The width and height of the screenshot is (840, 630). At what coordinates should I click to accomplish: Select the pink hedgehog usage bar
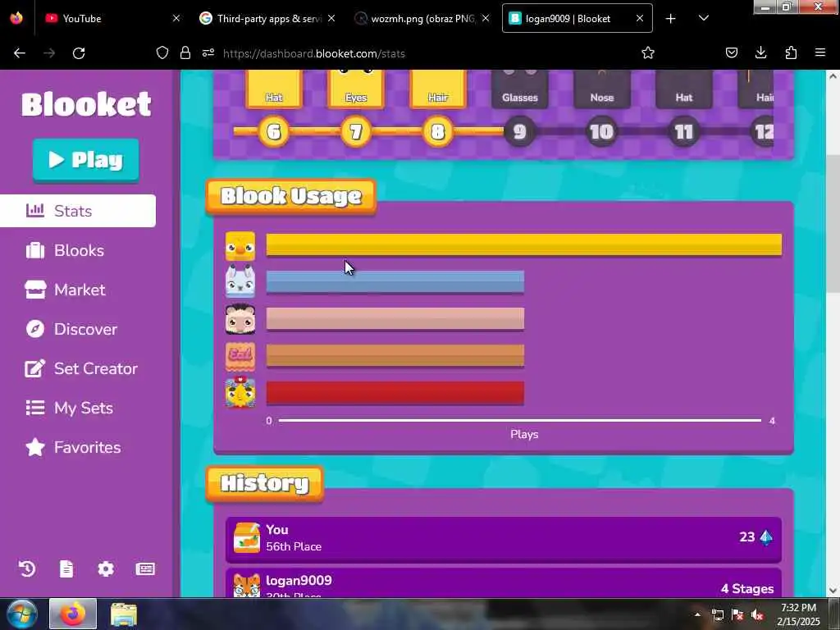395,319
